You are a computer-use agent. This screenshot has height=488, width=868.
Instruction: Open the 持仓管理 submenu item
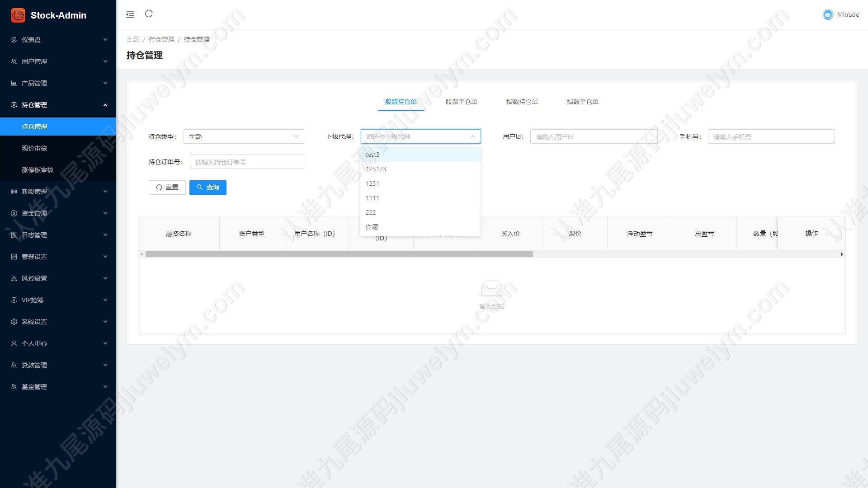click(58, 127)
